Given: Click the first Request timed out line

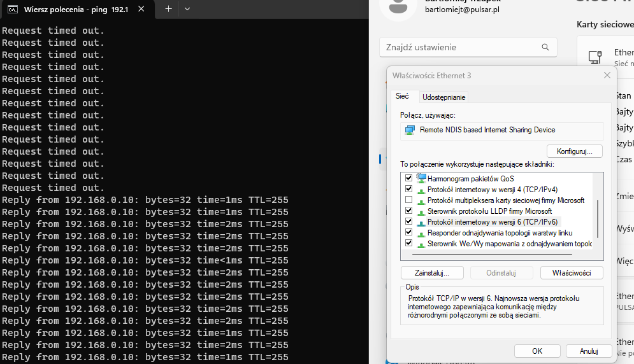Looking at the screenshot, I should pyautogui.click(x=53, y=31).
